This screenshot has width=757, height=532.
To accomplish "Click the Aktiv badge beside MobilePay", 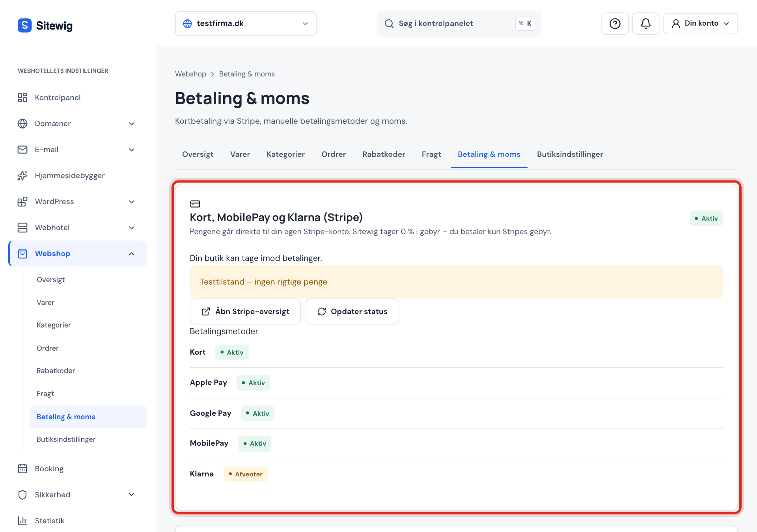I will point(255,444).
